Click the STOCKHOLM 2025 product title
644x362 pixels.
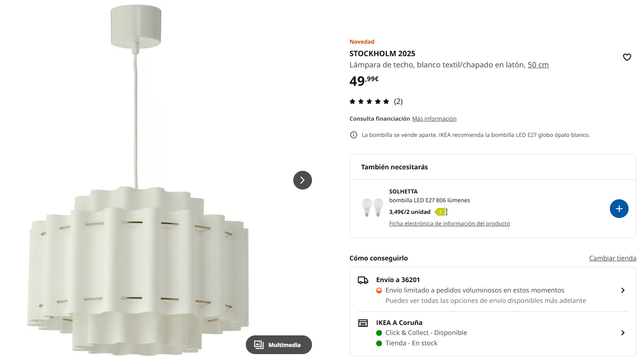pos(382,54)
